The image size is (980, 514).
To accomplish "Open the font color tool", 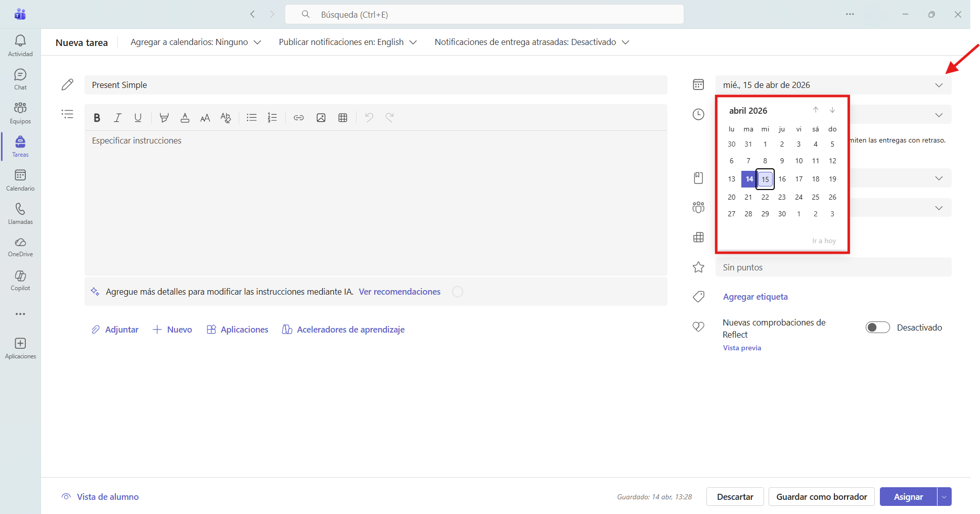I will point(185,118).
